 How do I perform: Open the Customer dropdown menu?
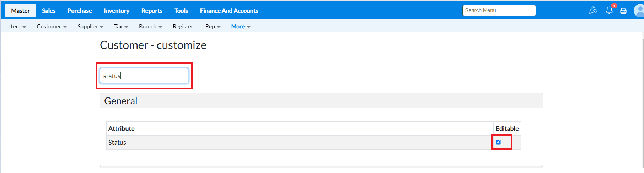pos(52,27)
